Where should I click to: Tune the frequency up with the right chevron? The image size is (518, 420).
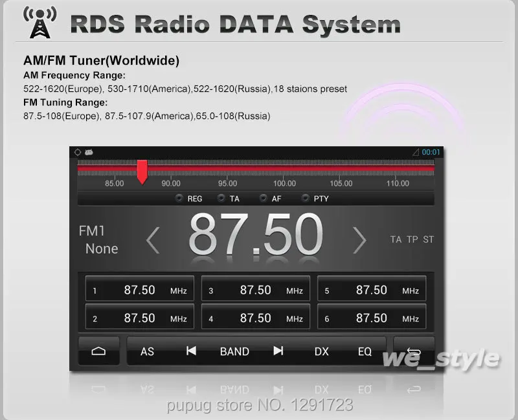click(x=359, y=240)
